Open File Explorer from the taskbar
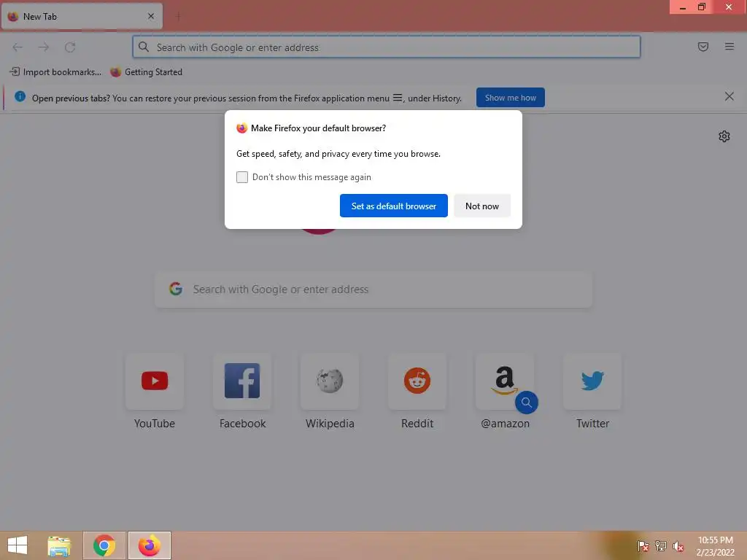747x560 pixels. pyautogui.click(x=59, y=545)
